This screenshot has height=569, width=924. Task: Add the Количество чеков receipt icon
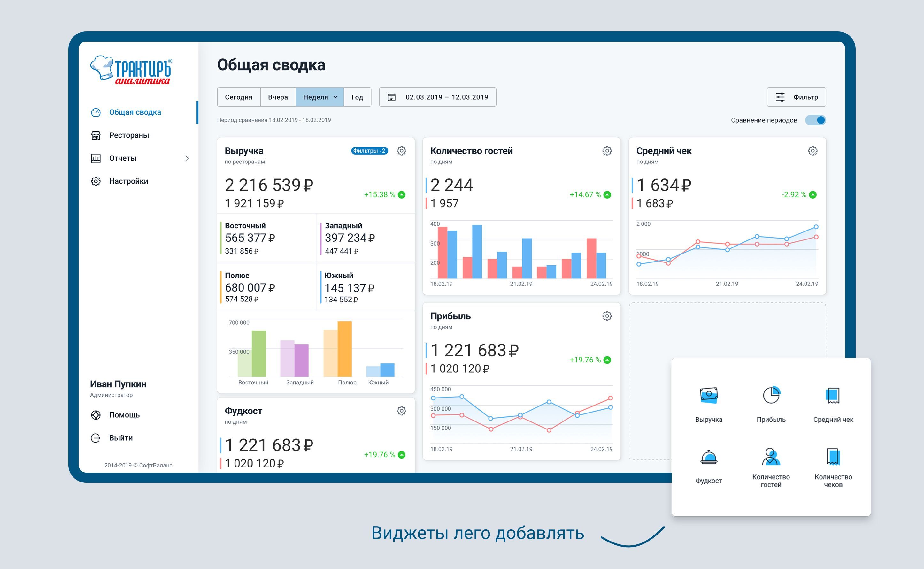pyautogui.click(x=833, y=457)
